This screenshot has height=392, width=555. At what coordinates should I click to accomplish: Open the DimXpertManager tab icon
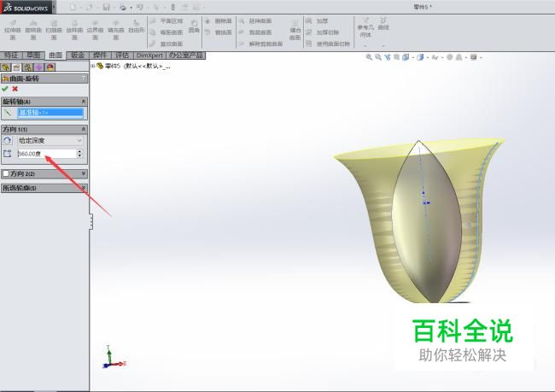(x=38, y=67)
